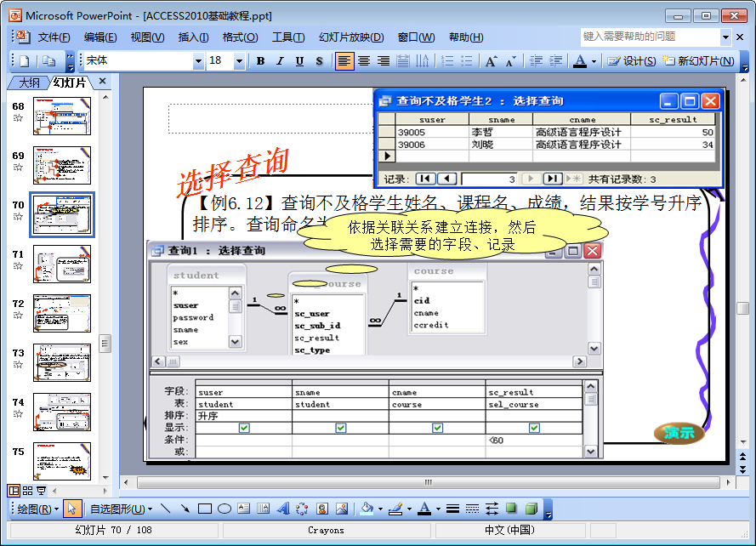Screen dimensions: 756x546
Task: Switch to the 大纲 tab
Action: [29, 83]
